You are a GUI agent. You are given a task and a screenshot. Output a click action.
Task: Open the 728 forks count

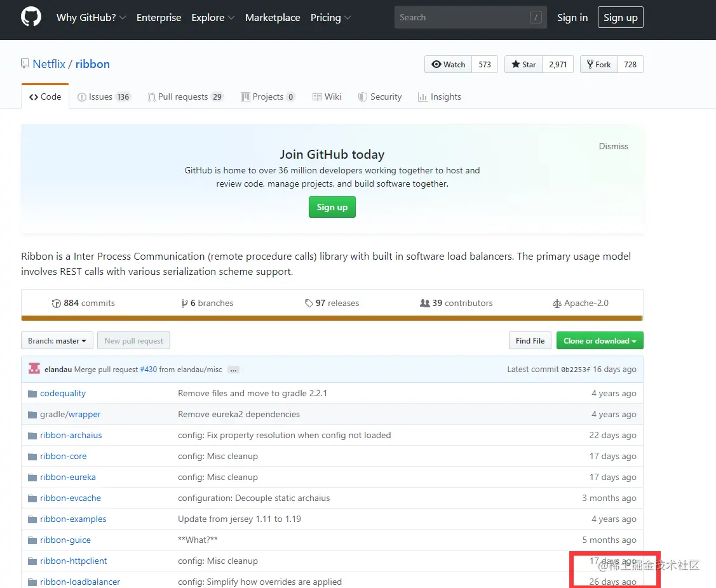tap(630, 64)
